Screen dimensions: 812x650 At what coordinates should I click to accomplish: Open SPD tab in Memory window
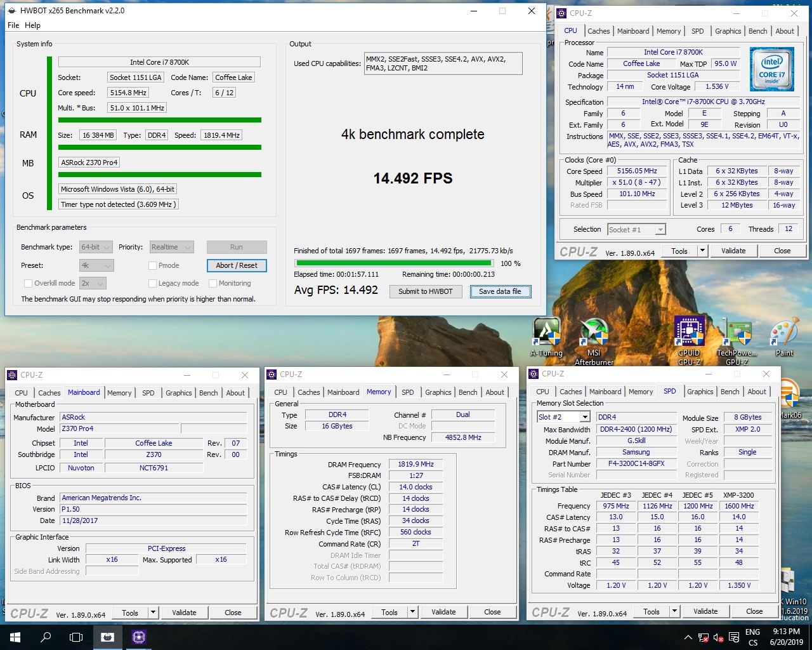pyautogui.click(x=408, y=392)
